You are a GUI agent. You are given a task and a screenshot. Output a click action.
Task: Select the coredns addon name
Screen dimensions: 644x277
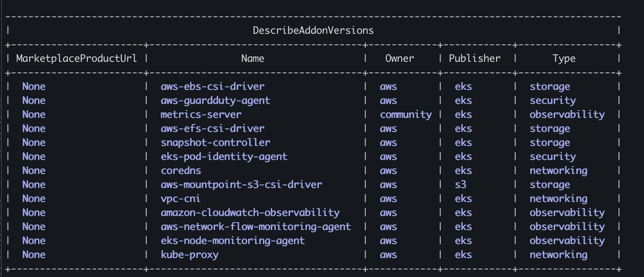(x=181, y=171)
